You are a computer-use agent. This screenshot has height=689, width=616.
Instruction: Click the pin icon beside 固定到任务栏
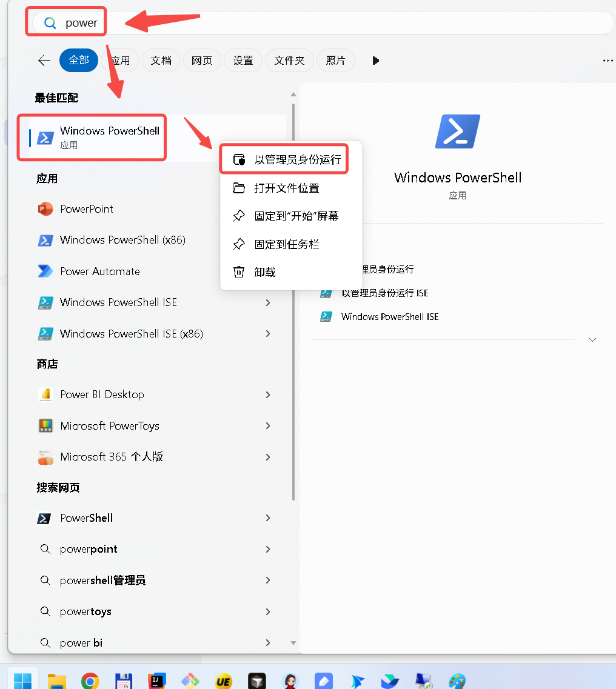pos(239,244)
